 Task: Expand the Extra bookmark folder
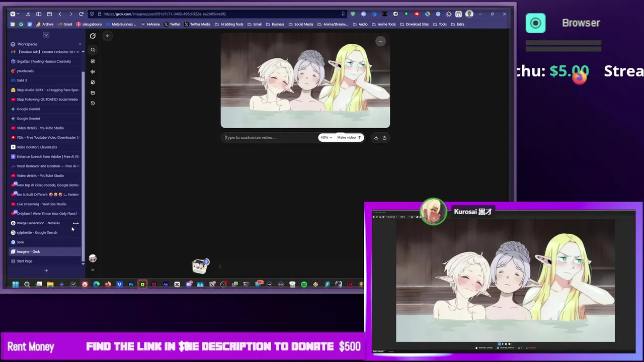(x=457, y=24)
